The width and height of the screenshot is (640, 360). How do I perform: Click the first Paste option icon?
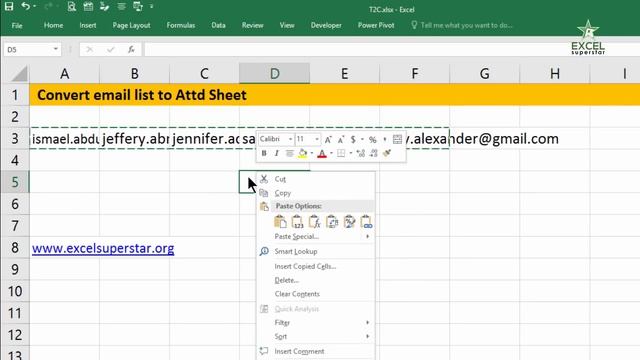point(280,222)
